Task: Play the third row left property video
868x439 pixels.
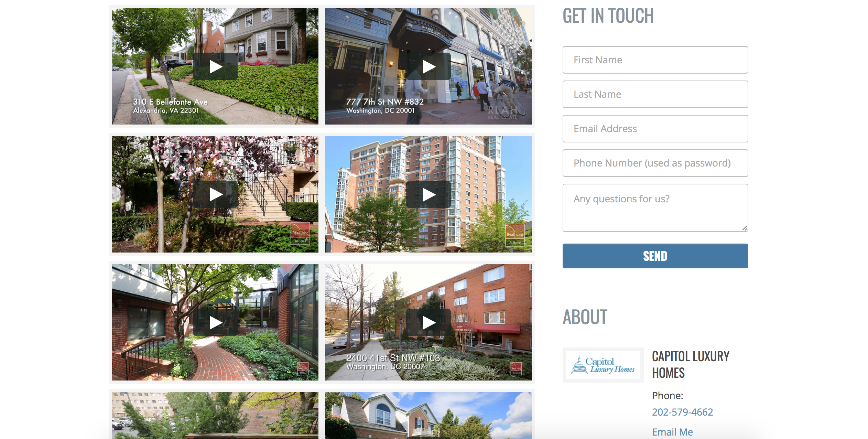Action: click(215, 322)
